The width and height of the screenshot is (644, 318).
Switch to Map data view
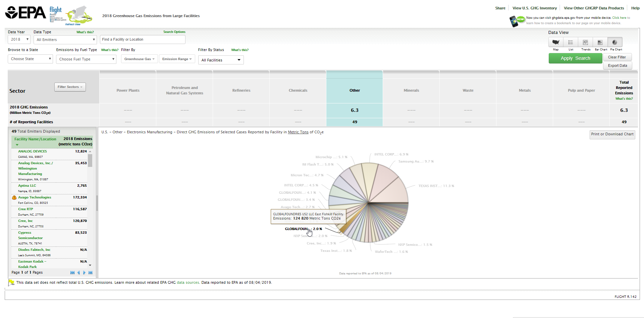(x=556, y=42)
